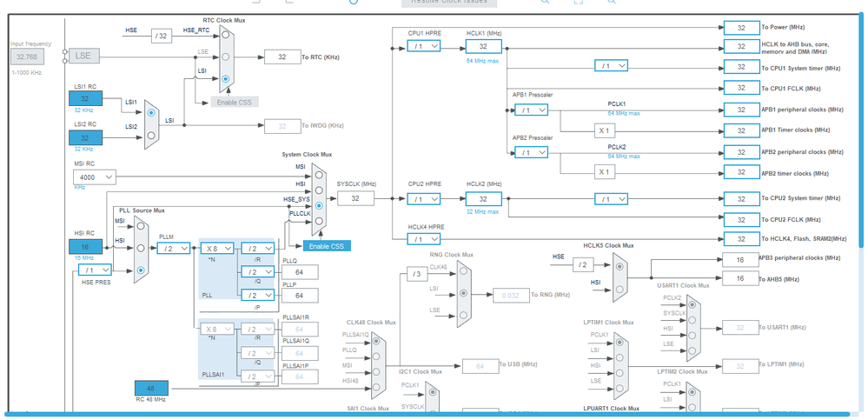Viewport: 868px width, 420px height.
Task: Open the APB2 Prescaler dropdown
Action: (532, 152)
